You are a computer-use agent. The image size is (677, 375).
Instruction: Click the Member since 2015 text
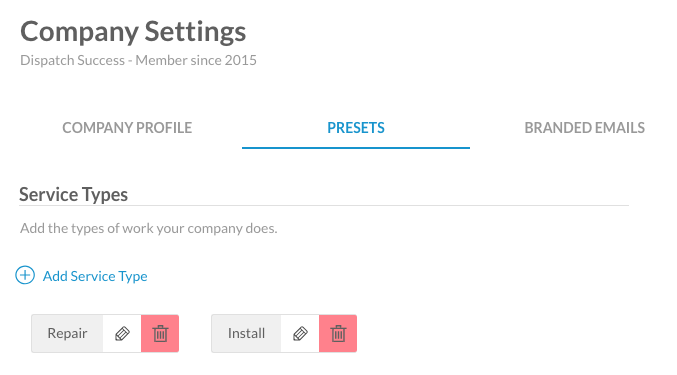[x=196, y=60]
